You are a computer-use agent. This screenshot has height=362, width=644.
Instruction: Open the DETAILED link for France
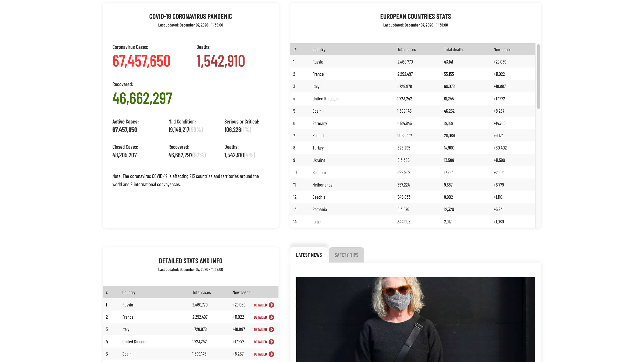260,317
